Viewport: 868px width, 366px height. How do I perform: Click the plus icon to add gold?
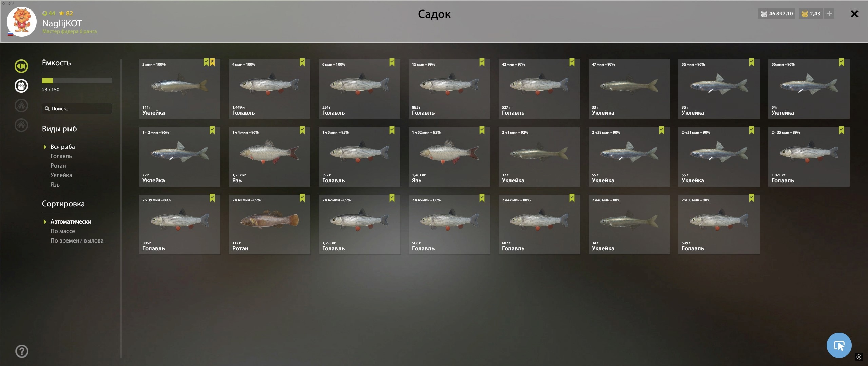pos(829,14)
